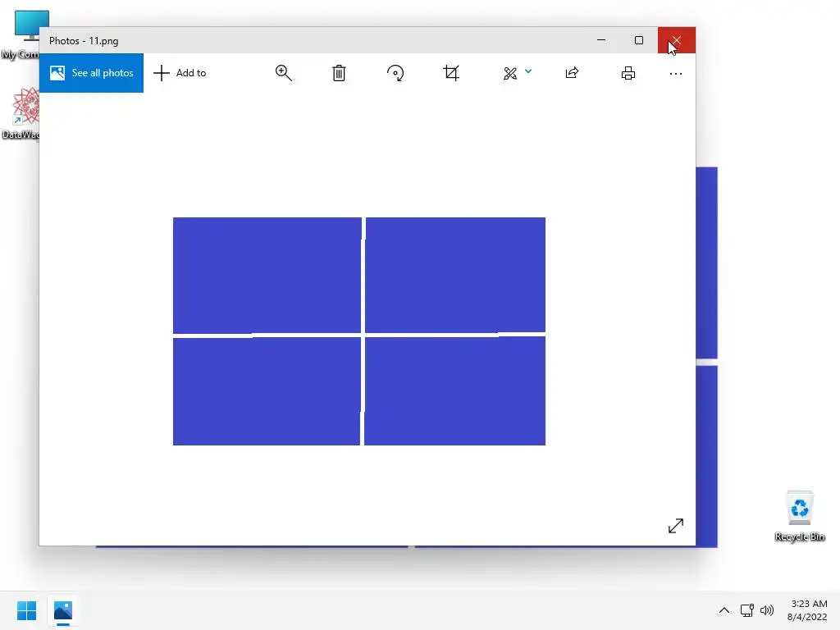The image size is (840, 630).
Task: Open clock showing 3:23 AM
Action: 807,610
